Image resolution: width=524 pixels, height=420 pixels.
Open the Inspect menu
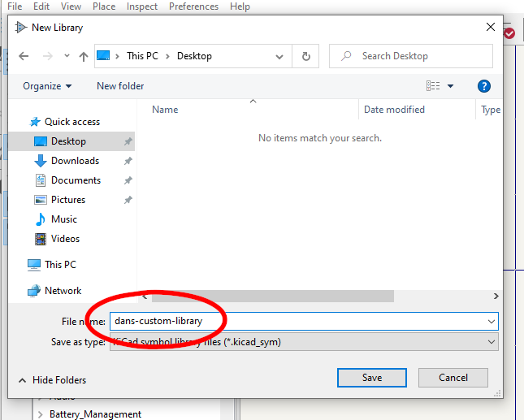pyautogui.click(x=142, y=6)
